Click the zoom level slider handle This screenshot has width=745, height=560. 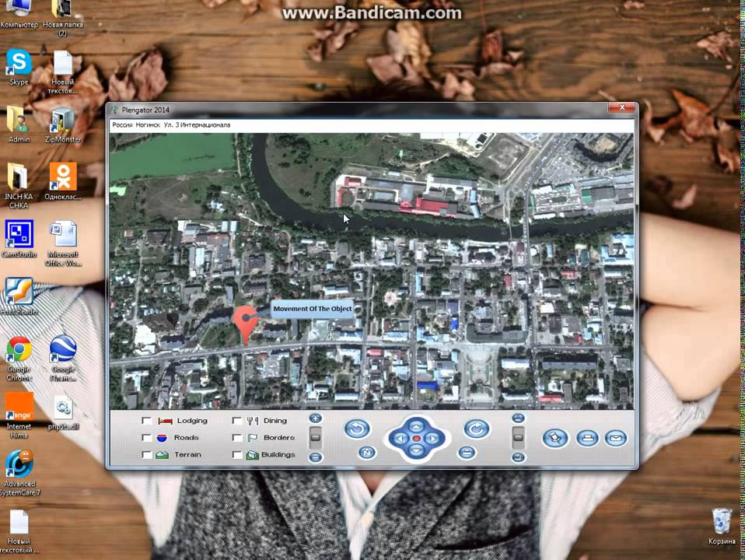316,437
